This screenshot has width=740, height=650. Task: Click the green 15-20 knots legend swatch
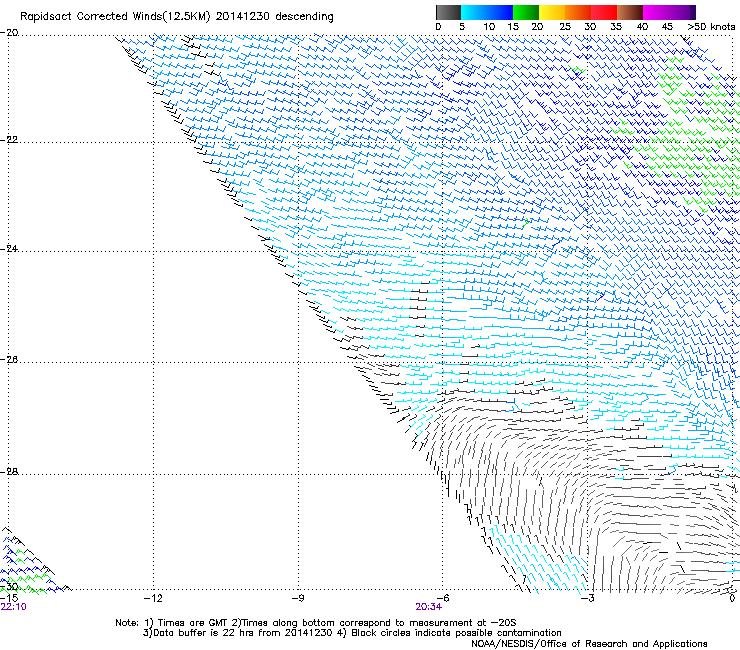tap(526, 12)
